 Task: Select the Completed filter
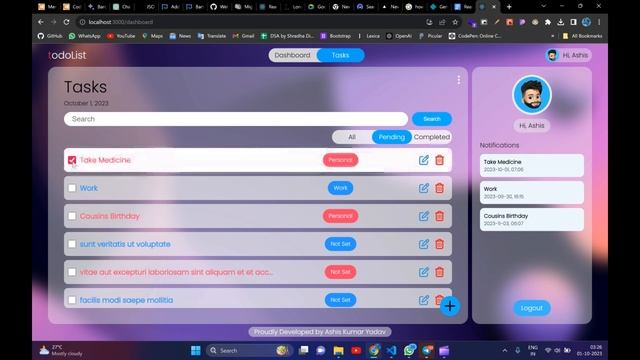point(432,137)
